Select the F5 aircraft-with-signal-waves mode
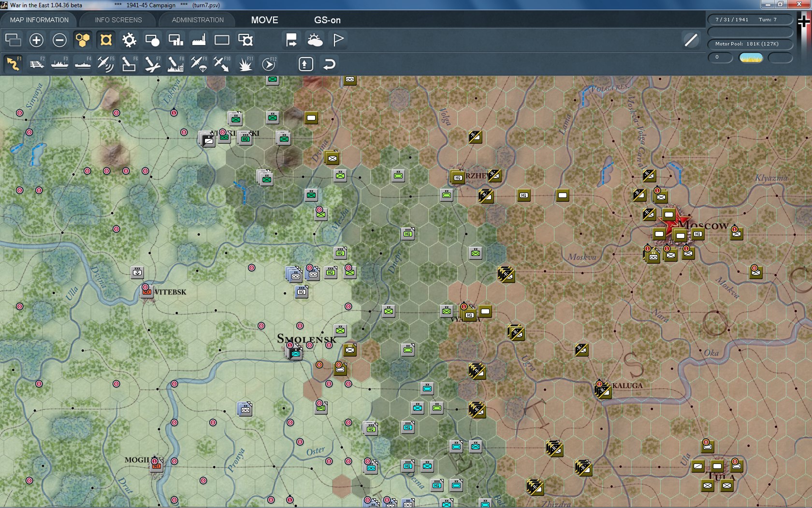 click(x=106, y=64)
